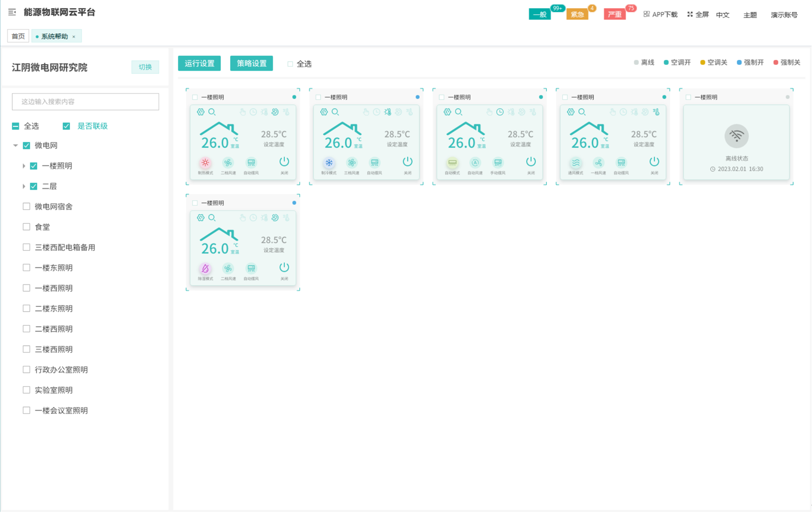The width and height of the screenshot is (812, 513).
Task: Click the 一档风速 fan speed icon
Action: tap(599, 163)
